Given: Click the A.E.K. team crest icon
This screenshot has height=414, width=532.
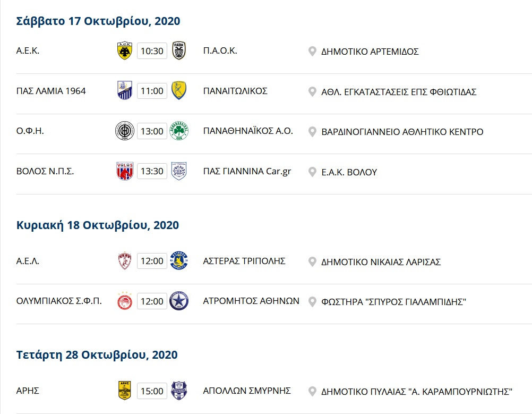Looking at the screenshot, I should tap(125, 50).
